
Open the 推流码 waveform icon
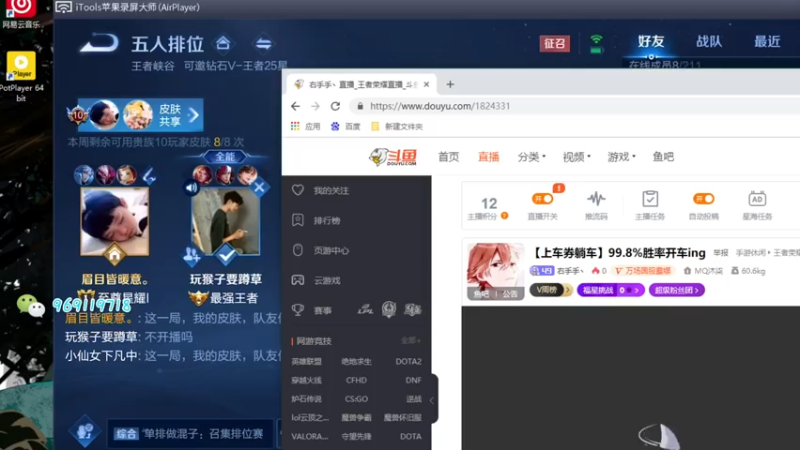click(x=596, y=198)
